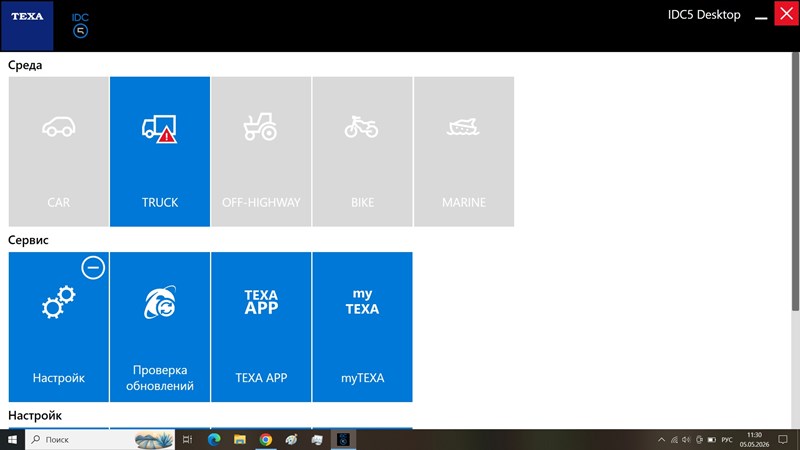
Task: Open network tray icon
Action: (674, 439)
